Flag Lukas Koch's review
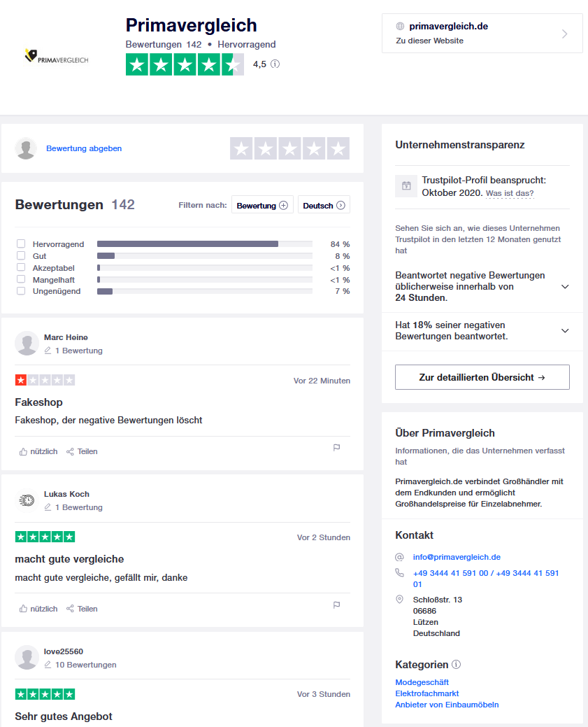 [x=337, y=605]
